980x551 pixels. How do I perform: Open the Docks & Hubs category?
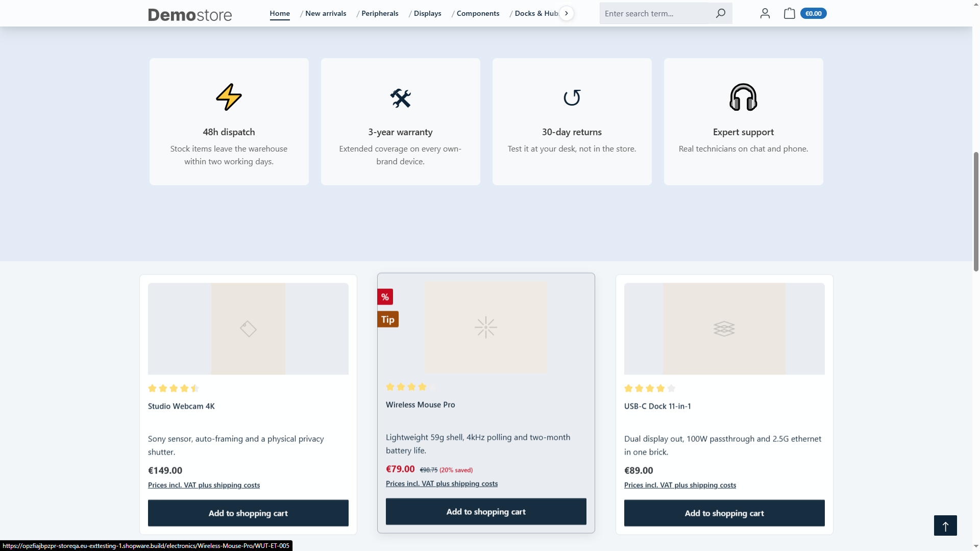click(536, 13)
